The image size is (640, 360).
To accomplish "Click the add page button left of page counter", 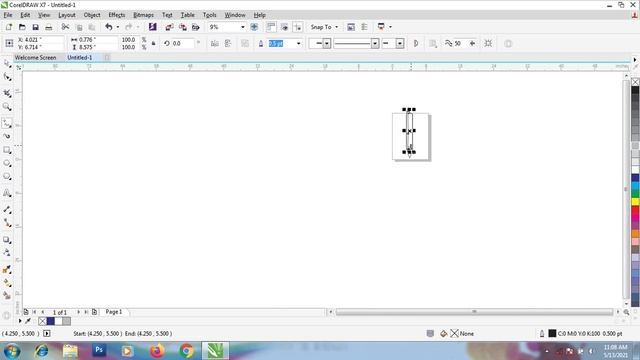I will 26,312.
